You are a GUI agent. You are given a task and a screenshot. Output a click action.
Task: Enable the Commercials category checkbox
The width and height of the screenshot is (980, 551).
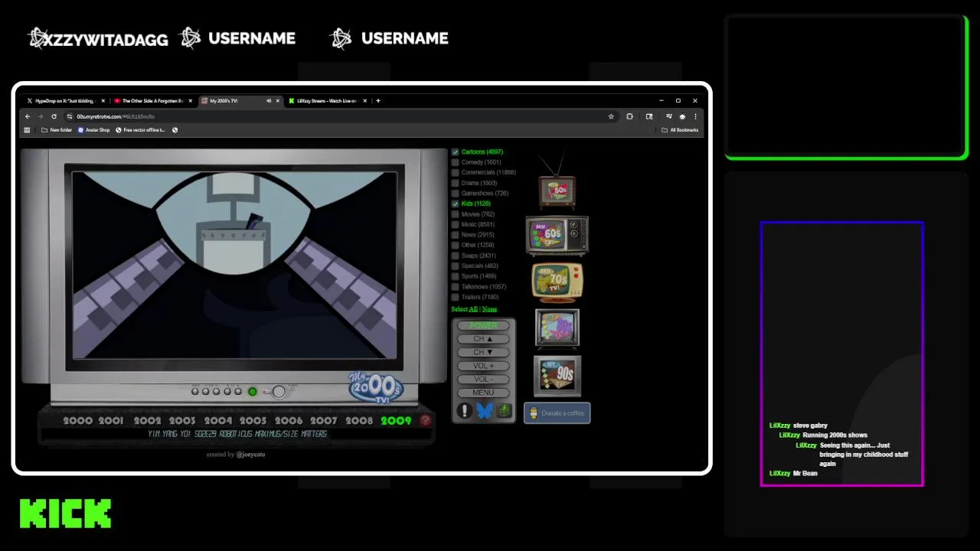pyautogui.click(x=455, y=173)
